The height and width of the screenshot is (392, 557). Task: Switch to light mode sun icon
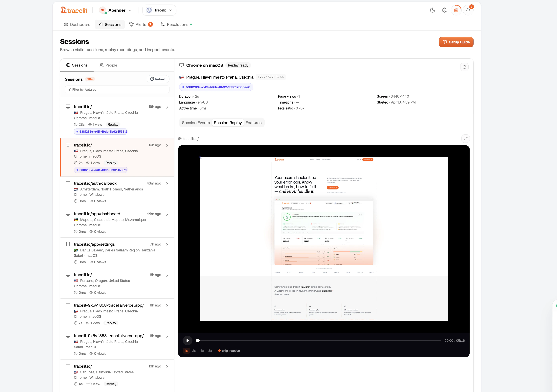[444, 10]
